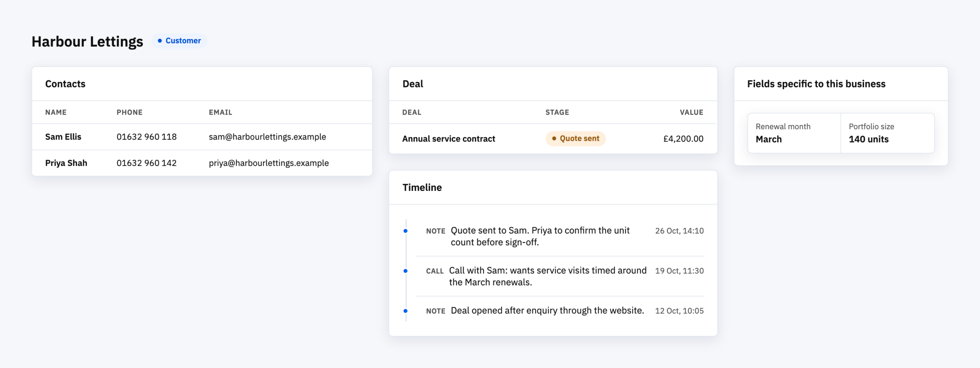Click timeline dot for 26 Oct note
The image size is (980, 368).
pos(405,231)
